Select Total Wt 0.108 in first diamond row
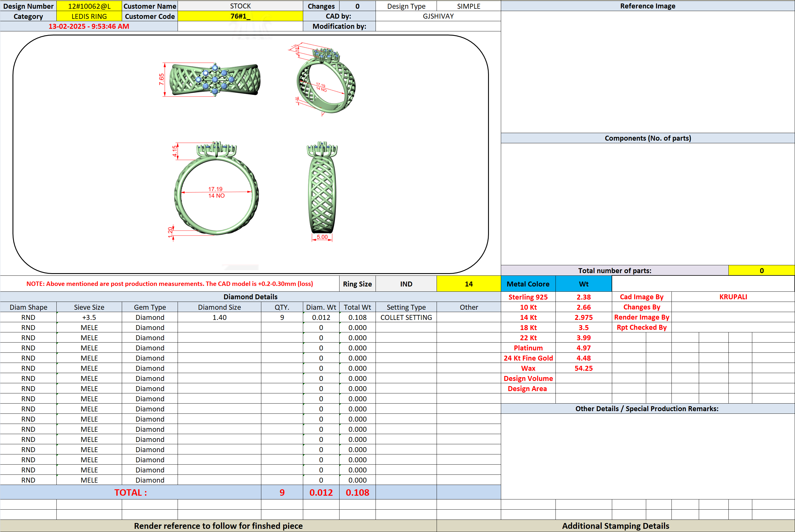Image resolution: width=795 pixels, height=532 pixels. point(358,317)
